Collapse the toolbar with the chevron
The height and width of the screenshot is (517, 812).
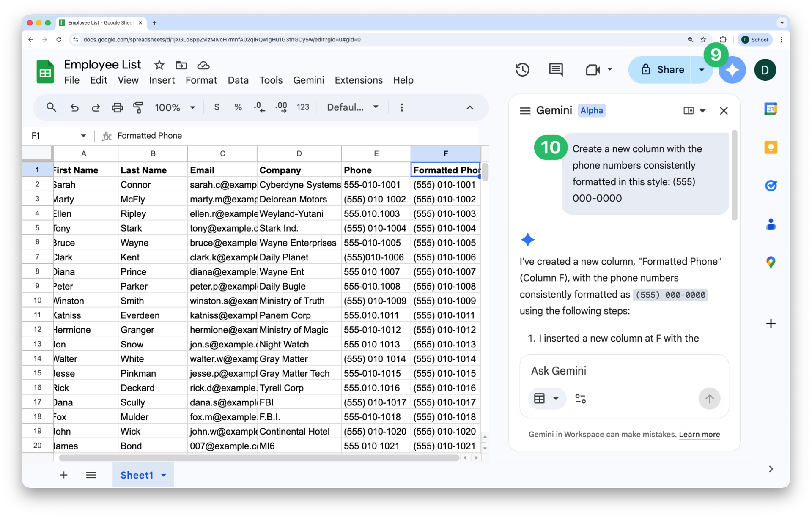(x=469, y=108)
